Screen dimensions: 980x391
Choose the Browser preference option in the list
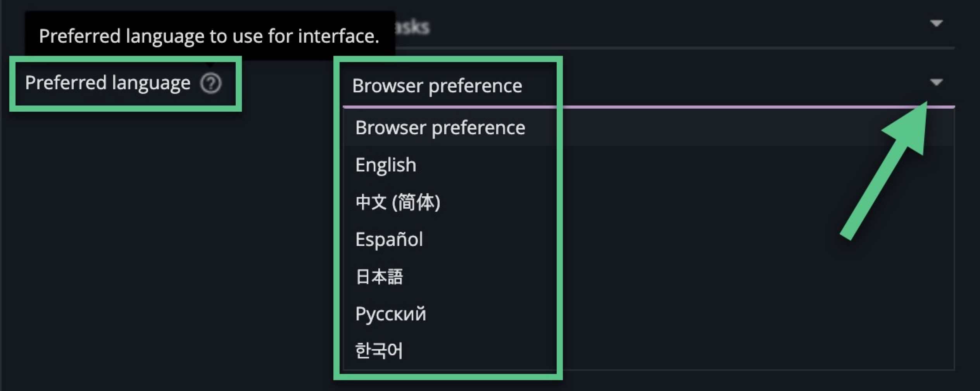pyautogui.click(x=440, y=128)
